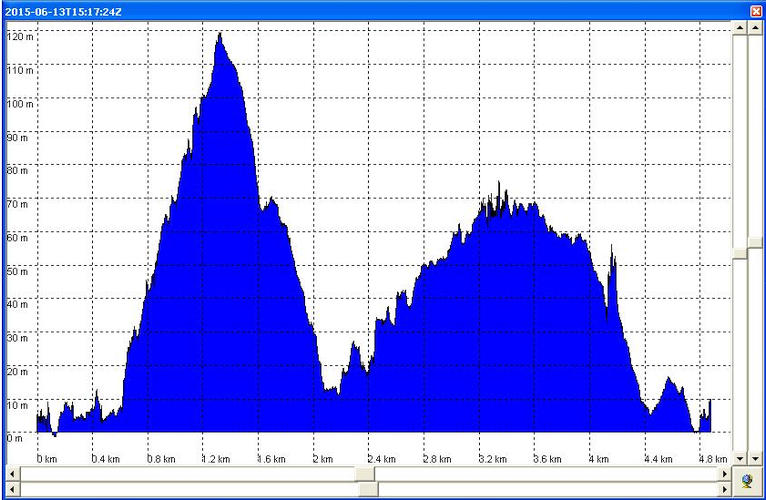Click the 1.2 km distance axis label
This screenshot has height=500, width=766.
[x=216, y=459]
